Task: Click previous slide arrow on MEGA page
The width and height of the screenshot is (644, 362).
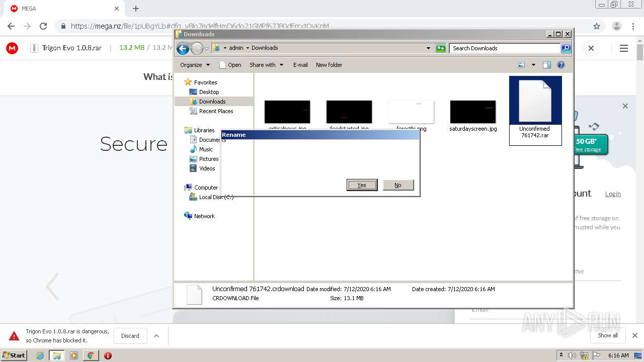Action: (x=52, y=287)
